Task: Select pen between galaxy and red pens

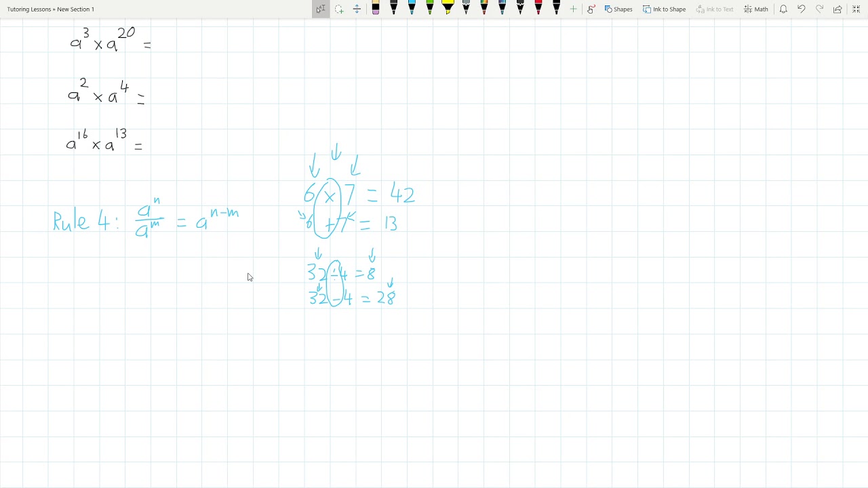Action: point(520,9)
